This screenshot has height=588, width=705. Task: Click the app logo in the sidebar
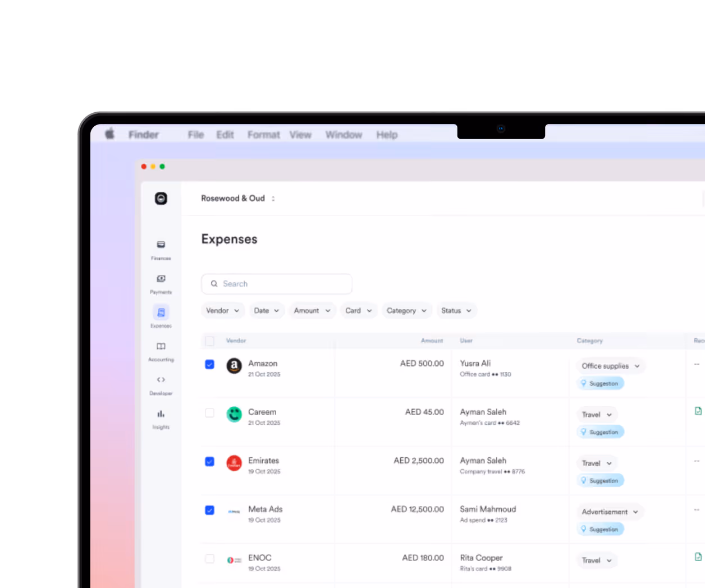[x=161, y=199]
